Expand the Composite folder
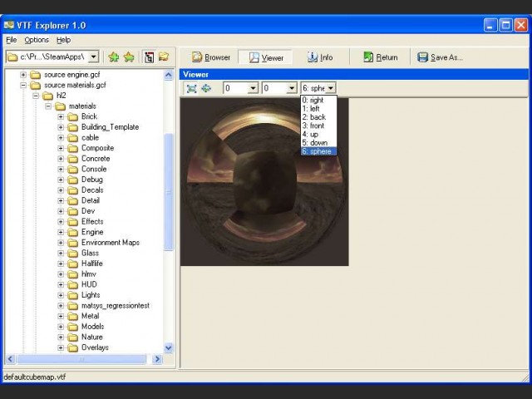 [61, 148]
